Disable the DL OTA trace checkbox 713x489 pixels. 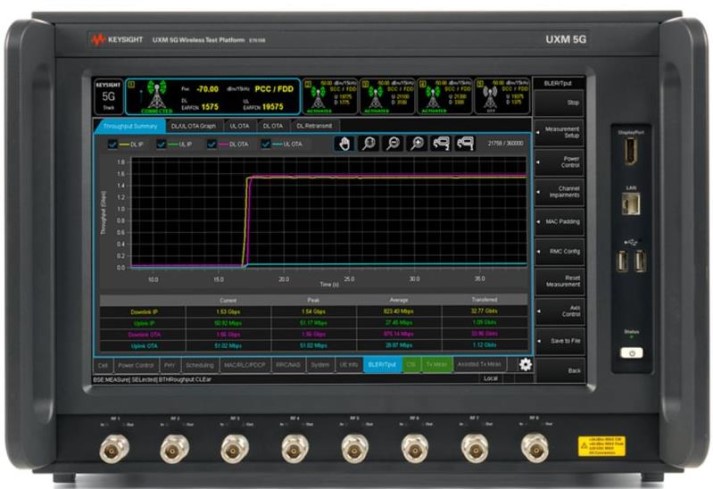(212, 144)
